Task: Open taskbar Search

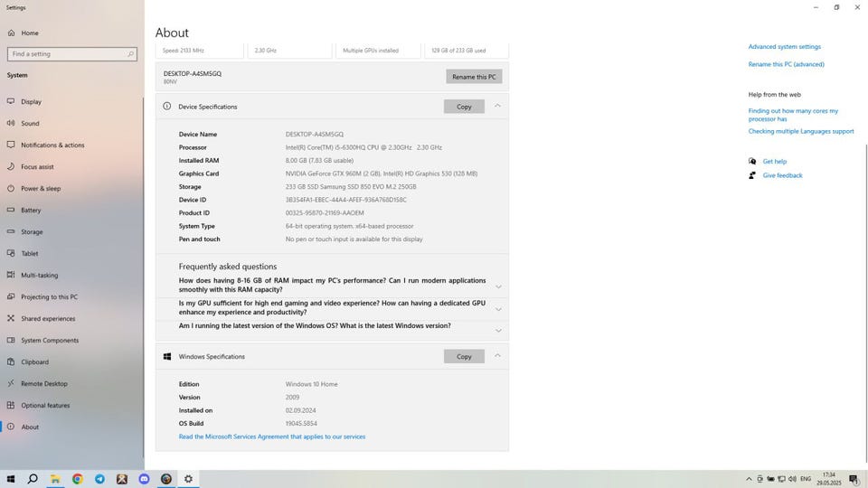Action: [33, 479]
